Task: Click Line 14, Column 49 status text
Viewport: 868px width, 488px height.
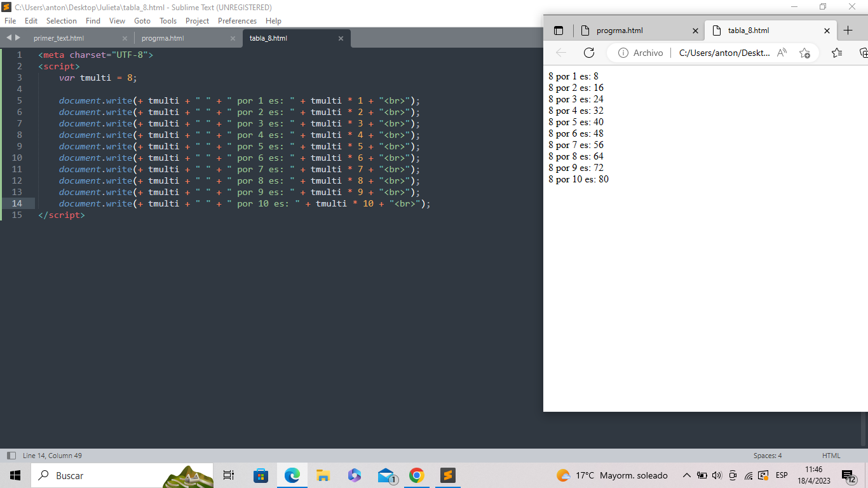Action: pos(52,456)
